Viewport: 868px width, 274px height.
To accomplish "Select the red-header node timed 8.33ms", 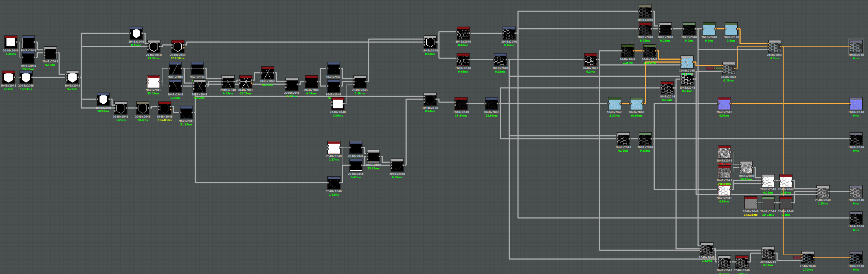I will [x=645, y=29].
